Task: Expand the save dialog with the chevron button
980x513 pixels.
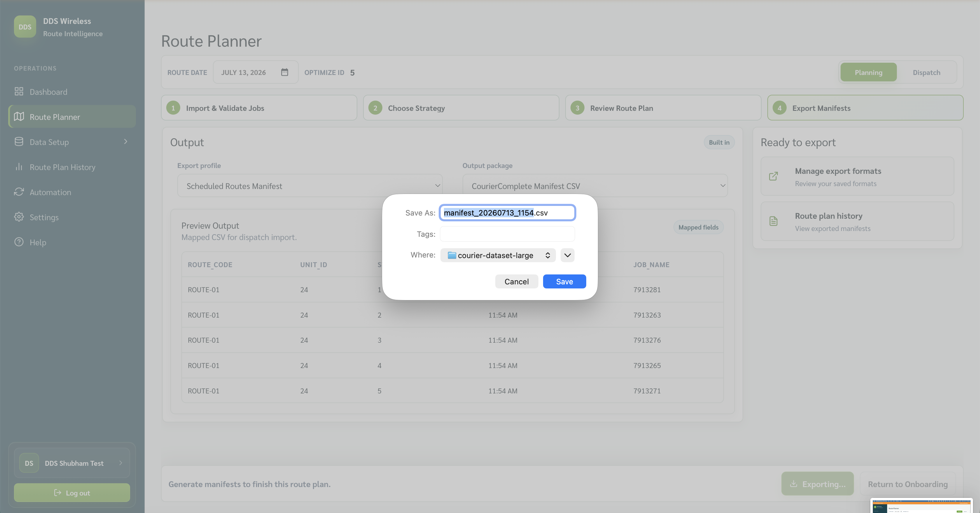Action: [x=567, y=255]
